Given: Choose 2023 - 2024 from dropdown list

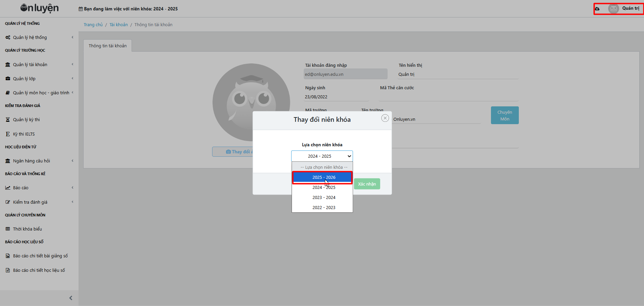Looking at the screenshot, I should click(324, 198).
